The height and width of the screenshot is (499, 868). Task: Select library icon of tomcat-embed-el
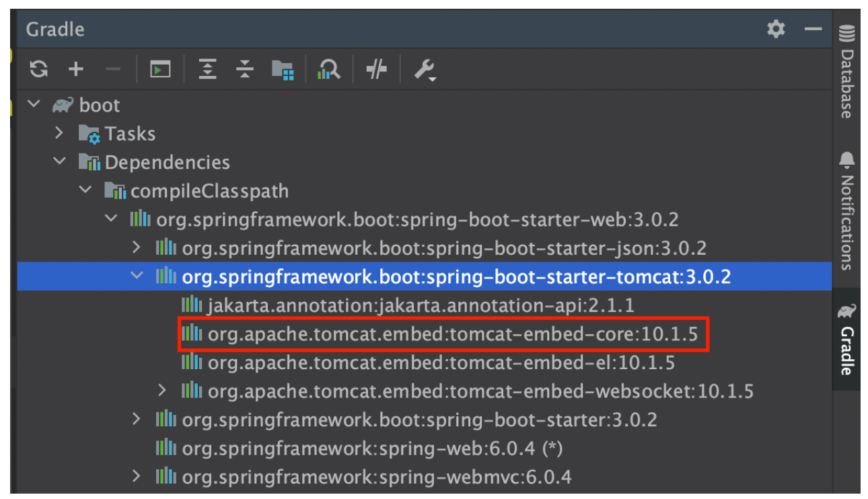tap(192, 362)
